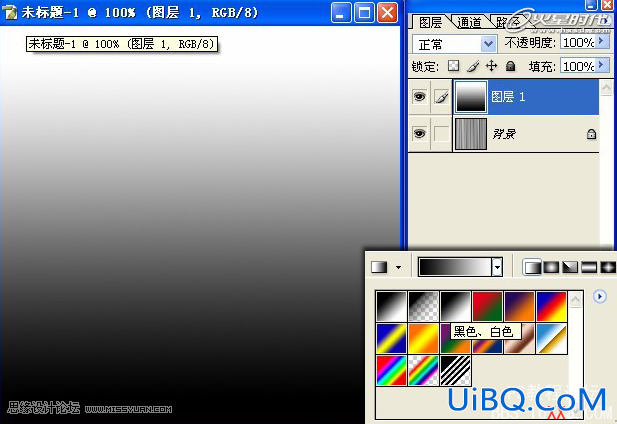Minimize the 未标题-1 document window

pyautogui.click(x=341, y=13)
